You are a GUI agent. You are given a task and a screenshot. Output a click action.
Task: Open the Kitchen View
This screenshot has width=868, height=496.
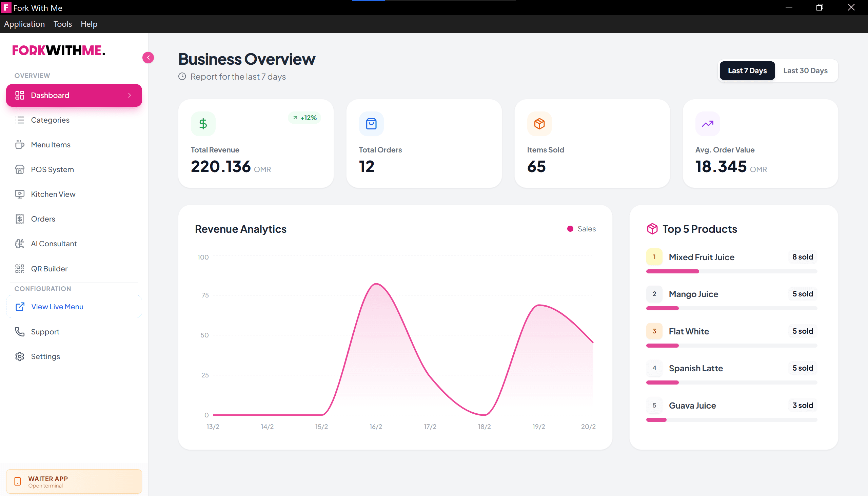click(x=53, y=194)
